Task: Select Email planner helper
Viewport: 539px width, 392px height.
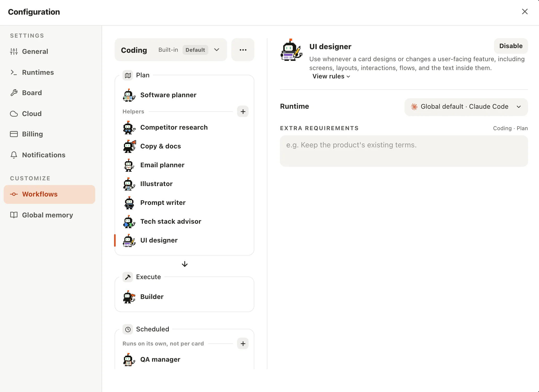Action: 184,165
